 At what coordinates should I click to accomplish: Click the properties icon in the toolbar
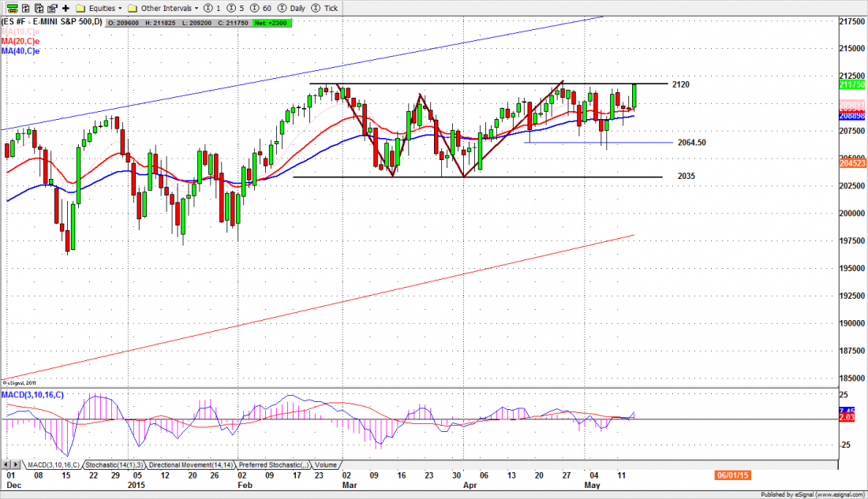51,8
